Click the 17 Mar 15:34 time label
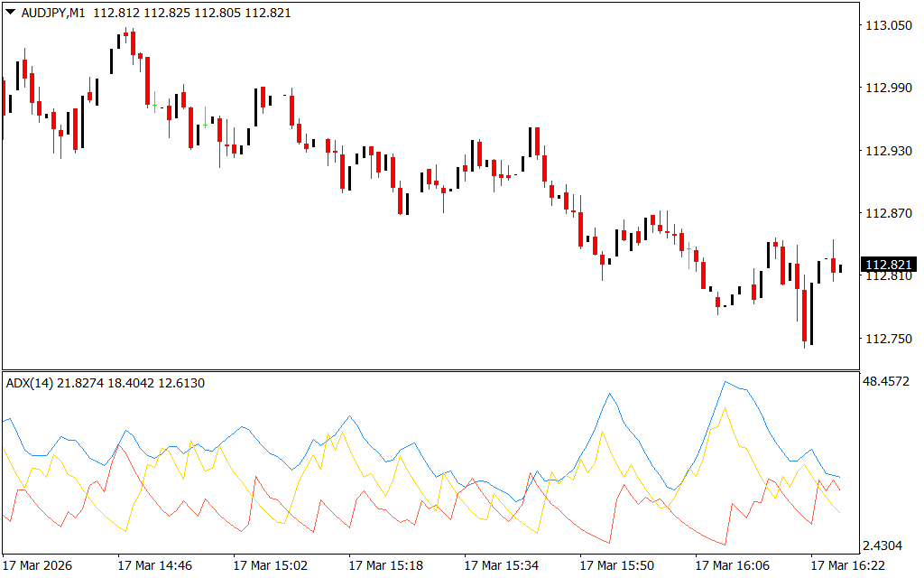This screenshot has width=924, height=578. click(501, 565)
